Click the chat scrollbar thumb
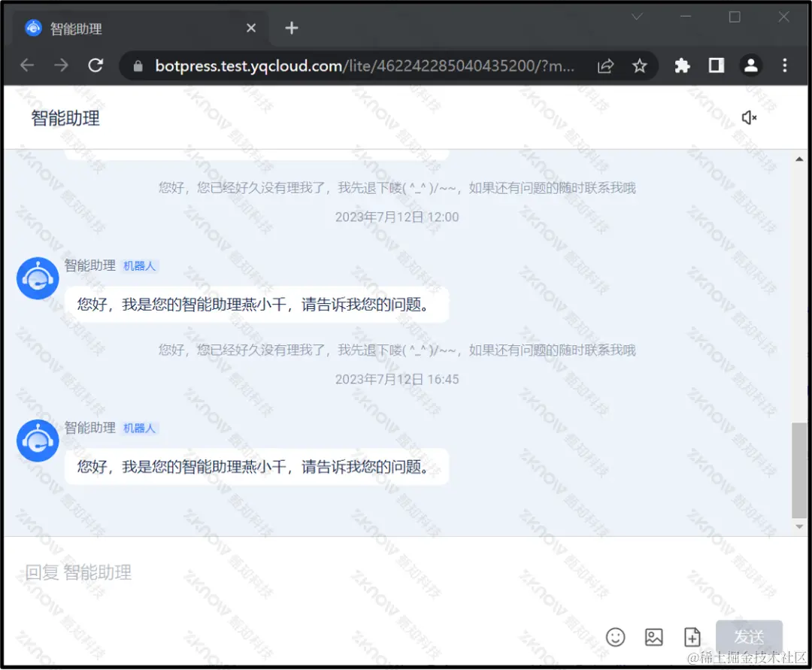The height and width of the screenshot is (670, 812). 799,470
